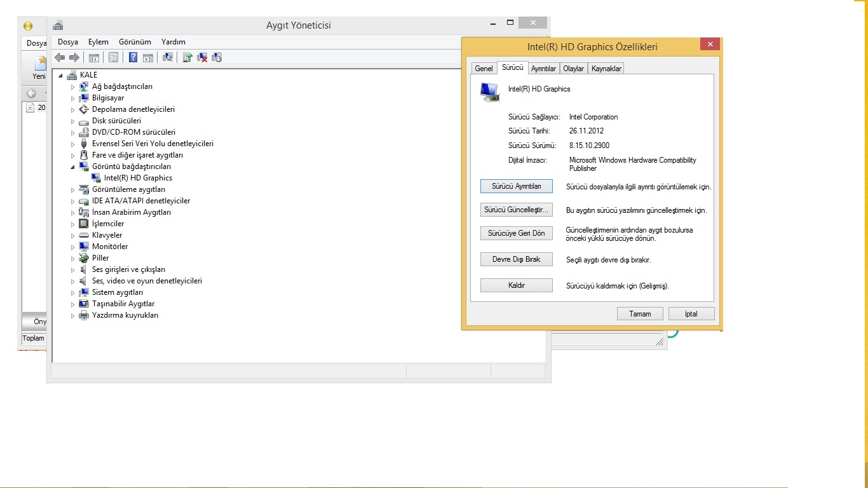Screen dimensions: 868x488
Task: Open the Properties toolbar icon
Action: (x=113, y=58)
